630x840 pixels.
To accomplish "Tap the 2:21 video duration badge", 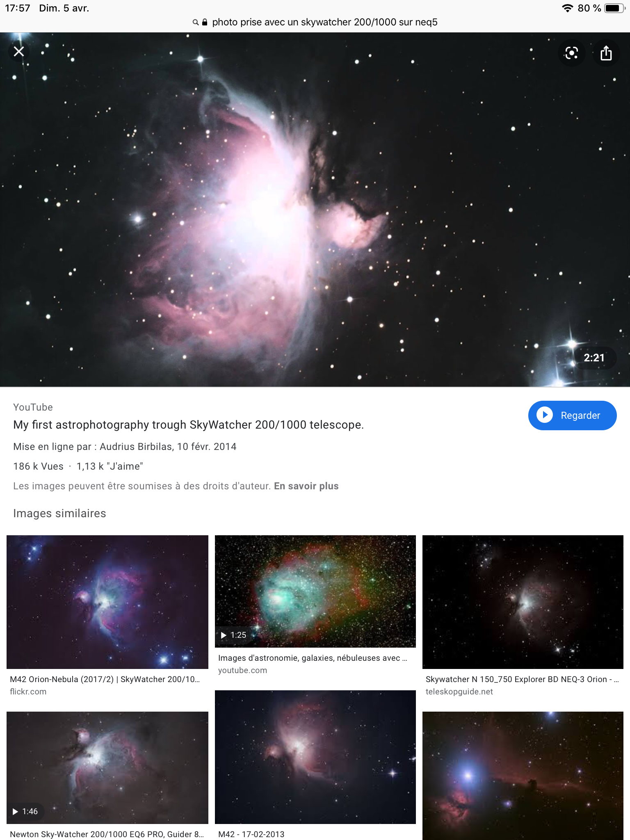I will pos(594,358).
